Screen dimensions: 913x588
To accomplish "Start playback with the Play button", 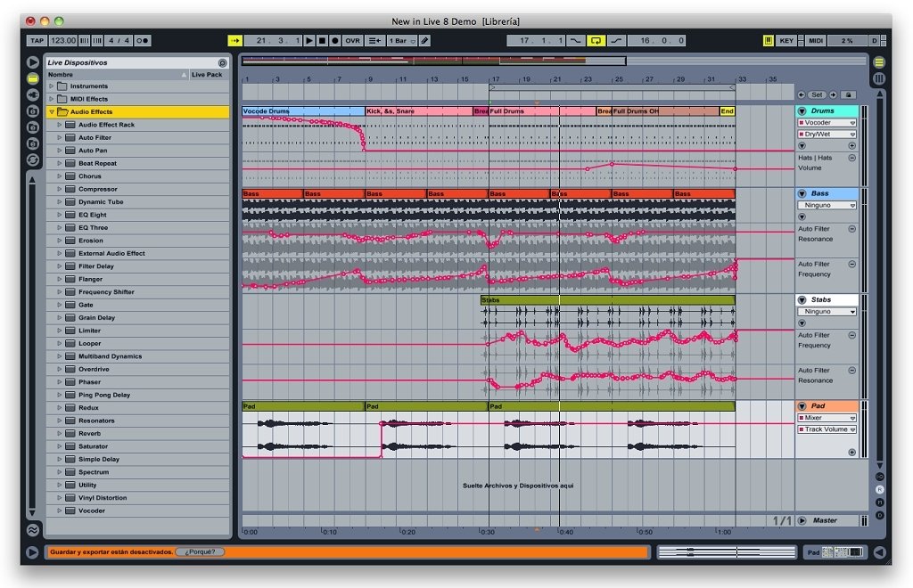I will pyautogui.click(x=309, y=41).
